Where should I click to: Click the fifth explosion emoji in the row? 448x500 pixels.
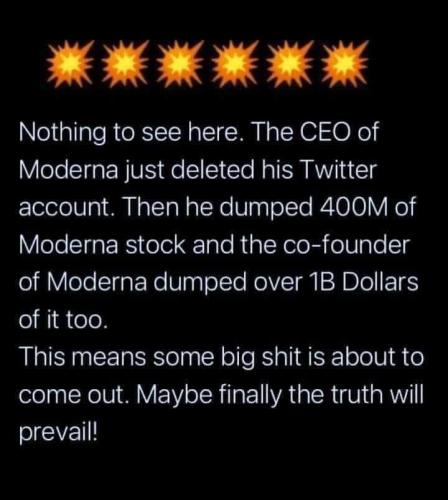(291, 64)
